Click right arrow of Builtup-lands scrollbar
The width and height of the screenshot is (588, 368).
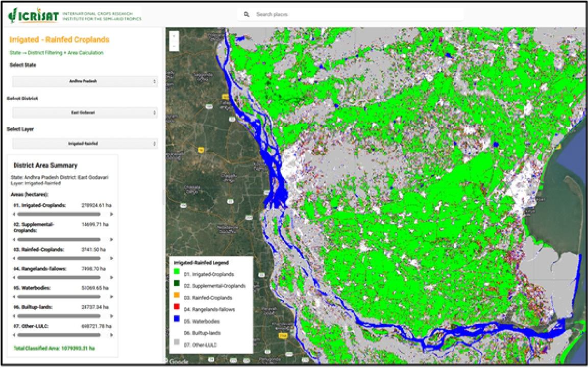(112, 316)
